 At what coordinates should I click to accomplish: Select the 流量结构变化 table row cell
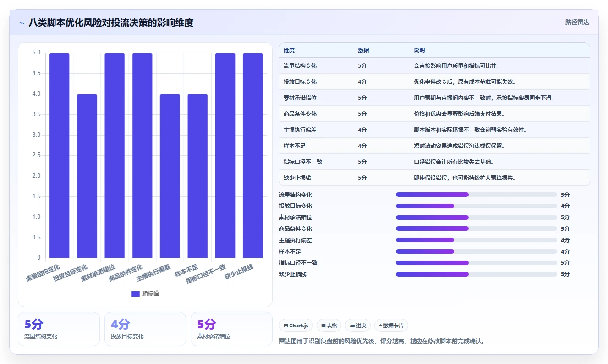click(x=300, y=66)
